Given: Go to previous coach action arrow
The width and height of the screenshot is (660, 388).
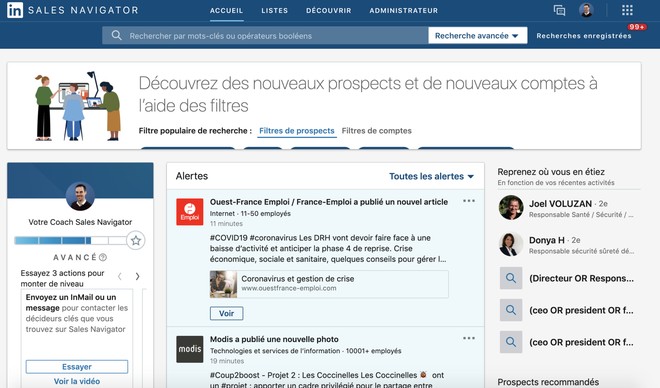Looking at the screenshot, I should click(x=120, y=276).
